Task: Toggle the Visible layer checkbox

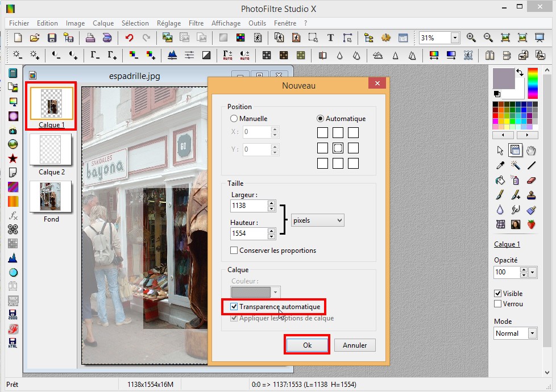Action: [x=498, y=294]
